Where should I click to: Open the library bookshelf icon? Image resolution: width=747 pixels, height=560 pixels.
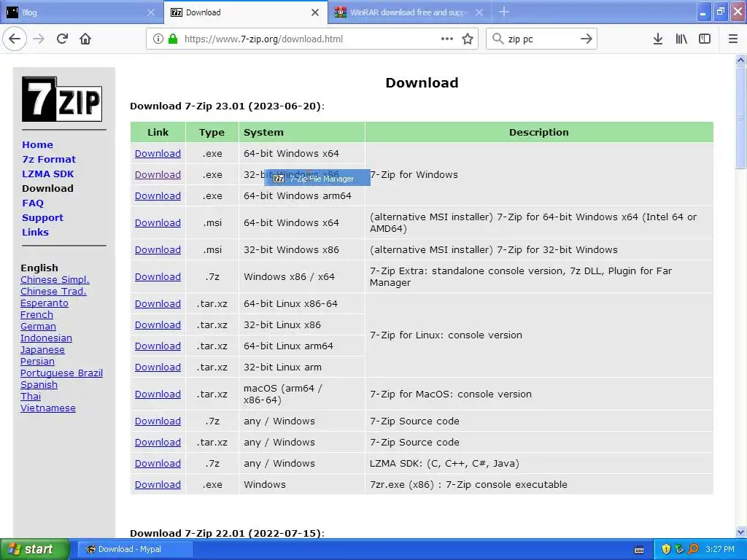coord(681,39)
